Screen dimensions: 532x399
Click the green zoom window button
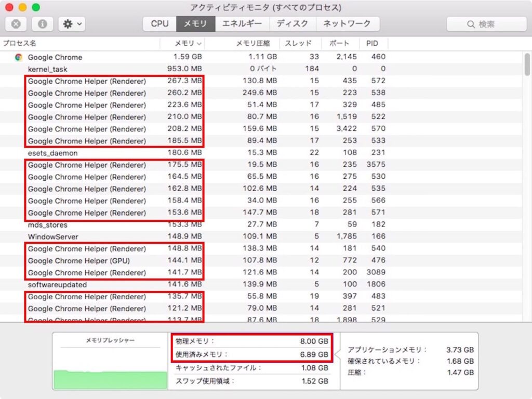pos(36,7)
